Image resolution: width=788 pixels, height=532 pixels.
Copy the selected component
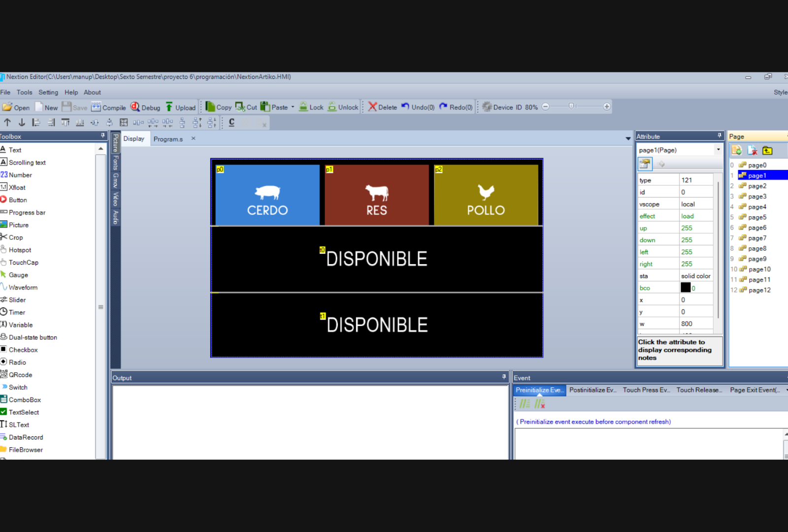[x=219, y=107]
